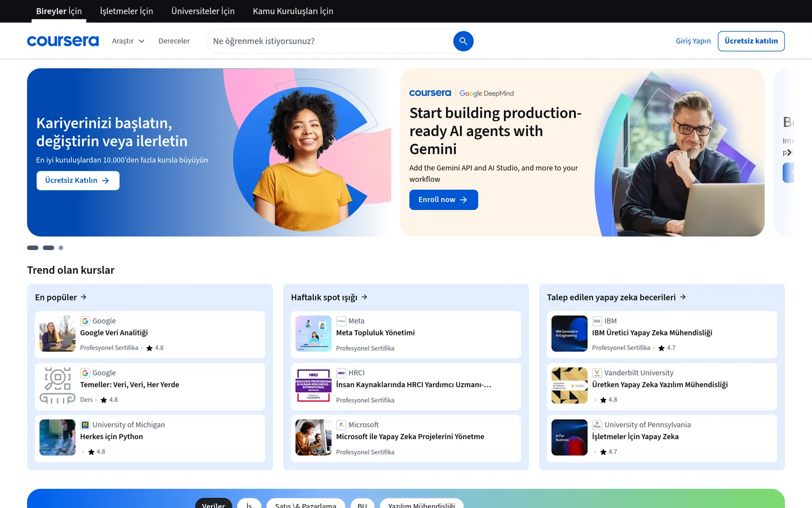Open the Araştır dropdown menu

pyautogui.click(x=129, y=41)
